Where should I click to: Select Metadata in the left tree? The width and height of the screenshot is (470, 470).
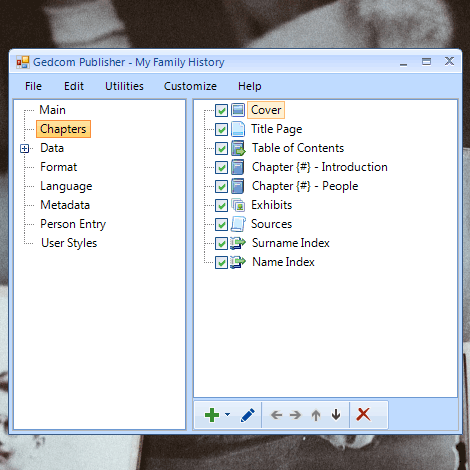pyautogui.click(x=65, y=205)
